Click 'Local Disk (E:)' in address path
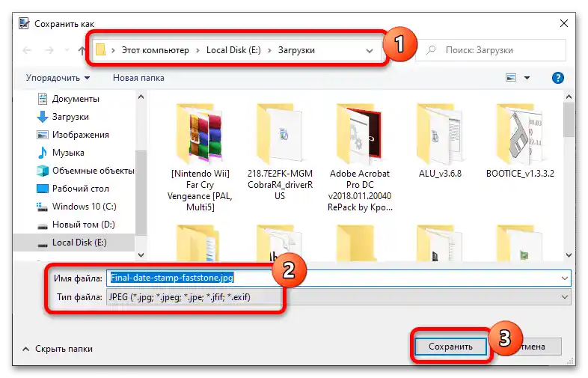Viewport: 588px width, 378px height. click(x=233, y=50)
